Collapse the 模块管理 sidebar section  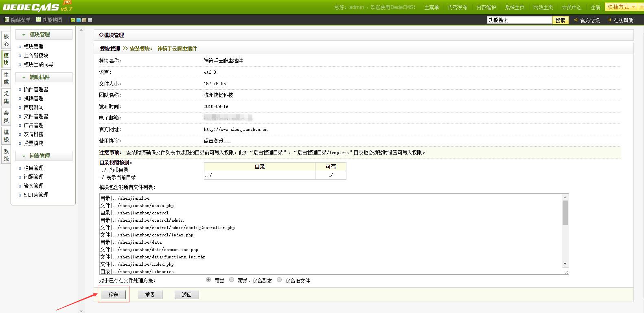(x=44, y=35)
